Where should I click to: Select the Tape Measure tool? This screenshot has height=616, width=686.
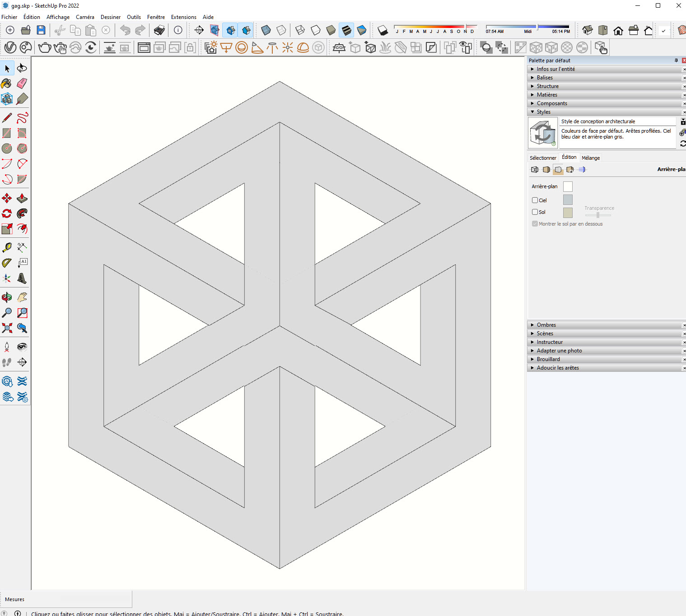[x=7, y=247]
